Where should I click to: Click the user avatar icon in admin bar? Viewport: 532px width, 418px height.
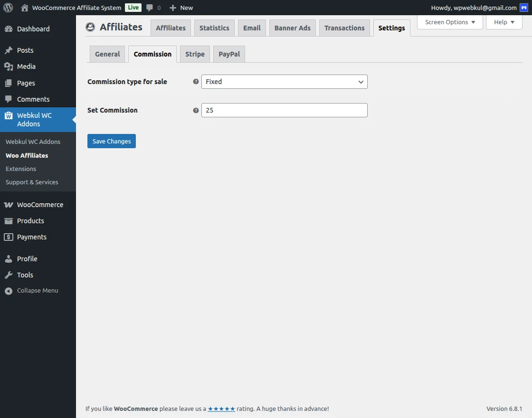[x=523, y=8]
